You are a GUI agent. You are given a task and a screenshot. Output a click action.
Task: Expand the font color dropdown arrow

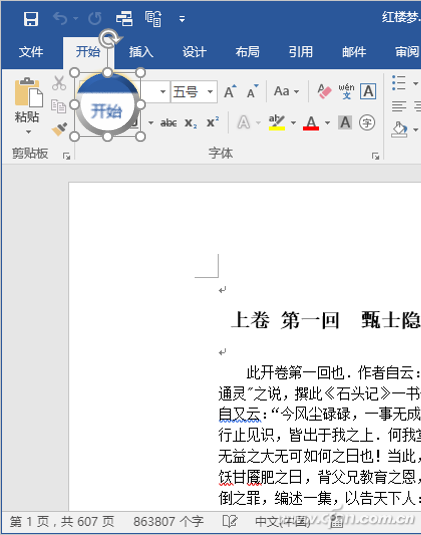point(327,122)
